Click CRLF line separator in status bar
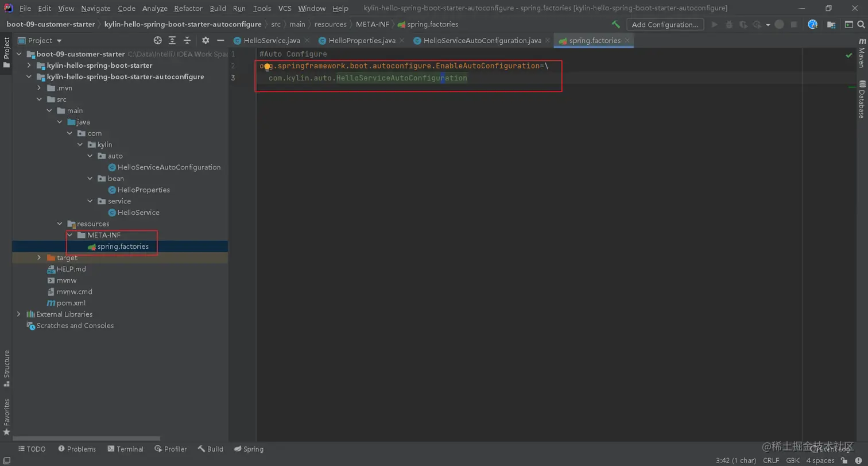This screenshot has height=466, width=868. pos(771,461)
